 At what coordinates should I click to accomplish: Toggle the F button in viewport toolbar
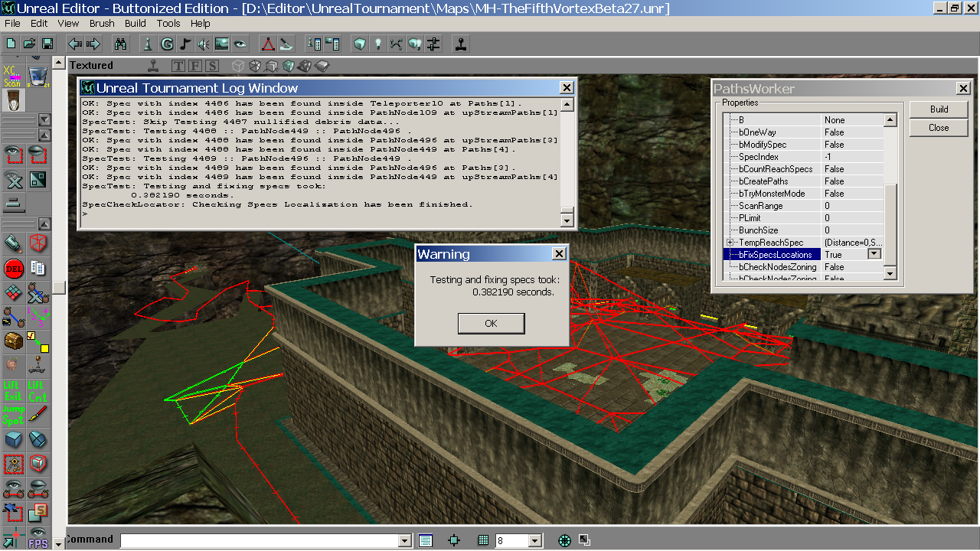point(195,66)
